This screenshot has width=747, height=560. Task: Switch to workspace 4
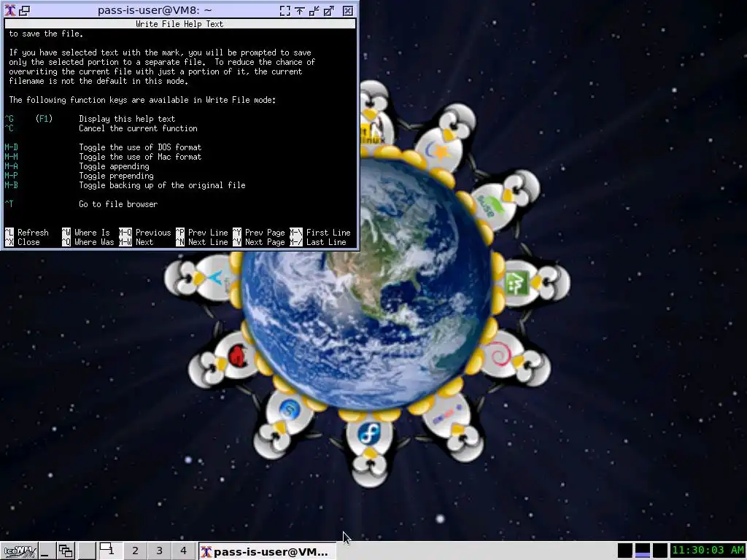tap(183, 551)
